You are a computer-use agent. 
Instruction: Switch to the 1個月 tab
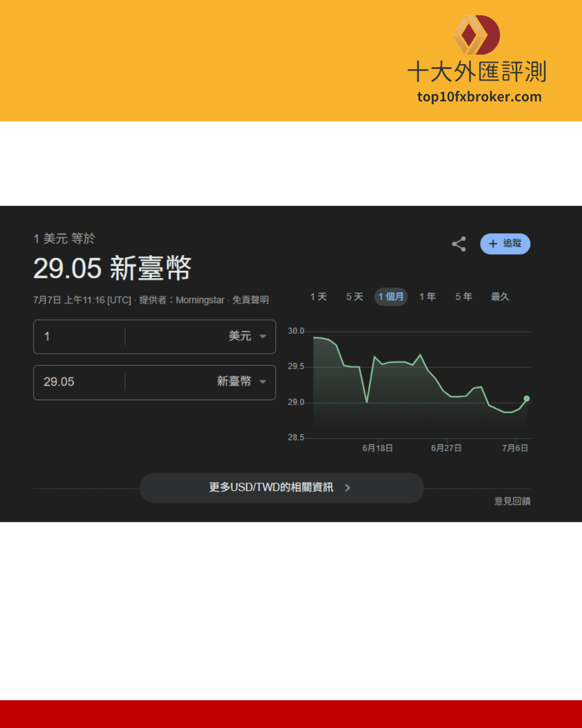click(391, 297)
